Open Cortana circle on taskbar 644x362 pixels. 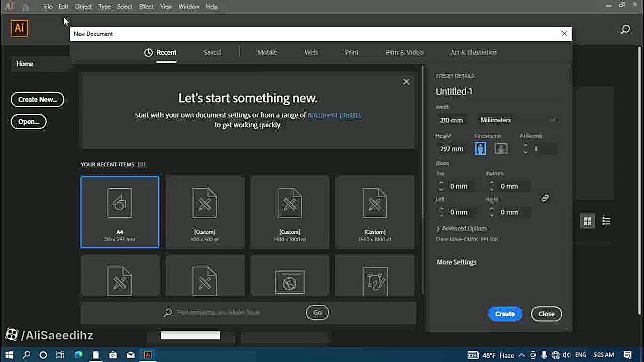[x=43, y=355]
